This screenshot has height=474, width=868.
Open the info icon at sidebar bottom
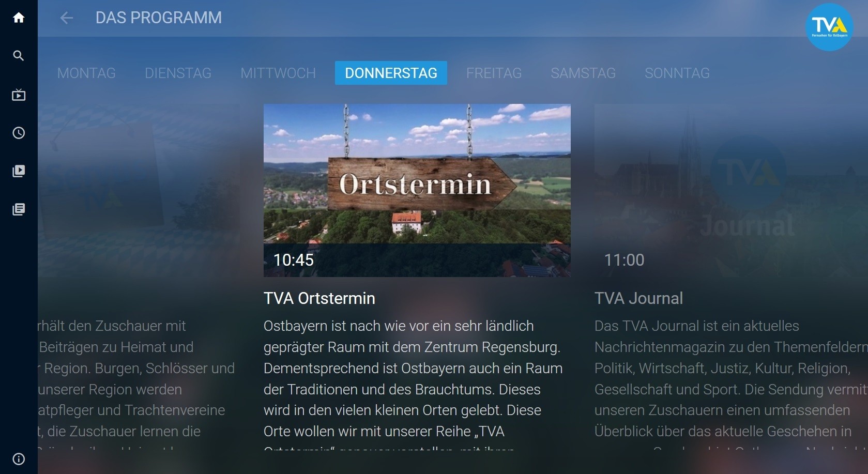[19, 458]
